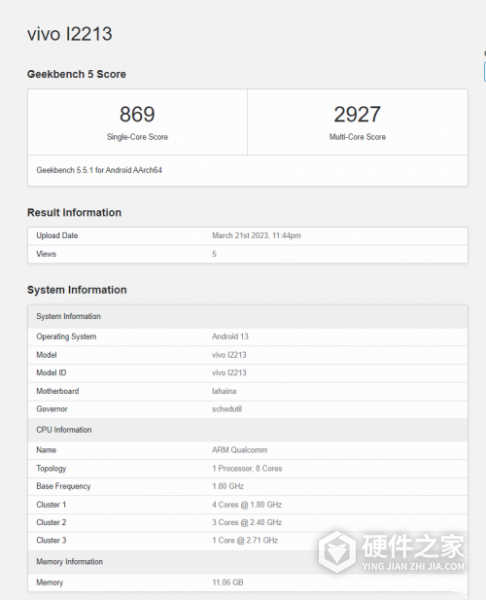Click the 'Cluster 2' row label
The width and height of the screenshot is (486, 600).
point(51,522)
